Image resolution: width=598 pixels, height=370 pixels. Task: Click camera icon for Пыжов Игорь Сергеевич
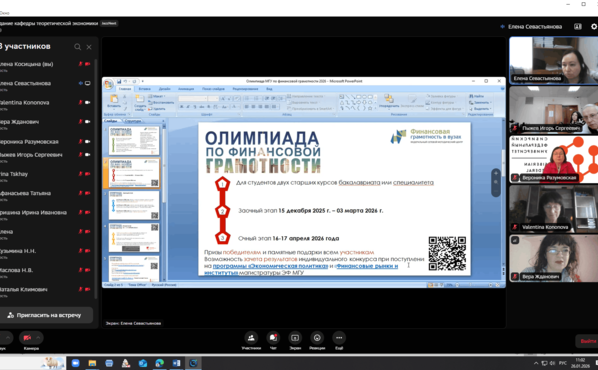pyautogui.click(x=87, y=154)
